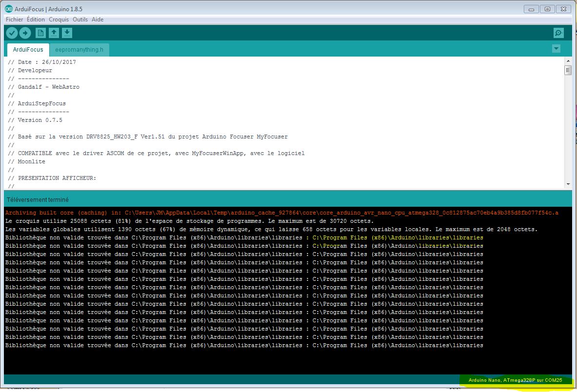Image resolution: width=577 pixels, height=392 pixels.
Task: Click the orange 'Archiving built core' console line
Action: (x=282, y=213)
